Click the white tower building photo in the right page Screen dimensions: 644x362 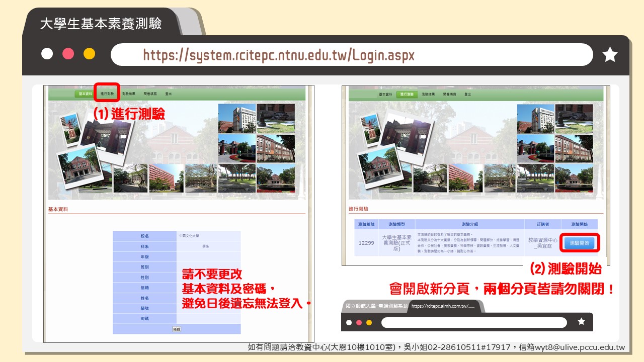(x=536, y=118)
